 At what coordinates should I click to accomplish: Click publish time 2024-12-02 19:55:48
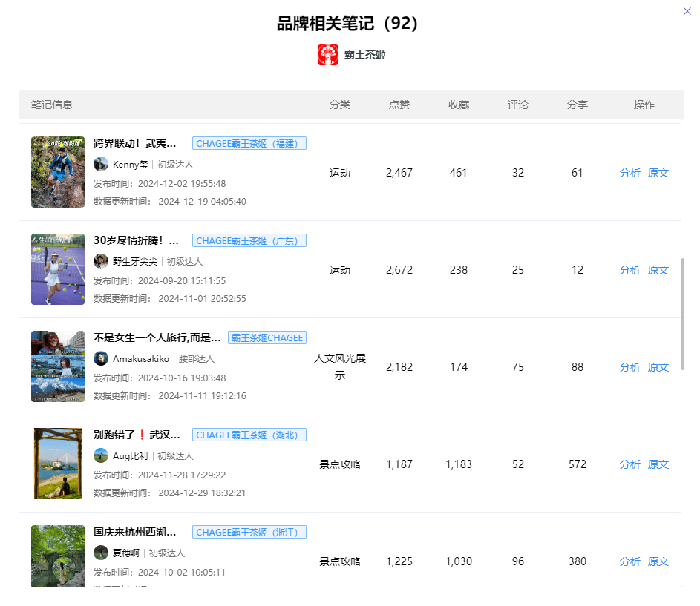(182, 184)
